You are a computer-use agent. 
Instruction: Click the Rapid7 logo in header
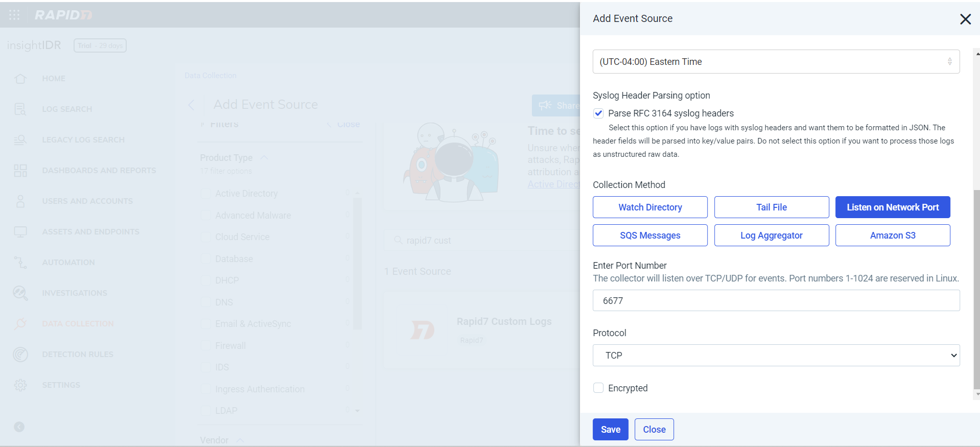(63, 15)
